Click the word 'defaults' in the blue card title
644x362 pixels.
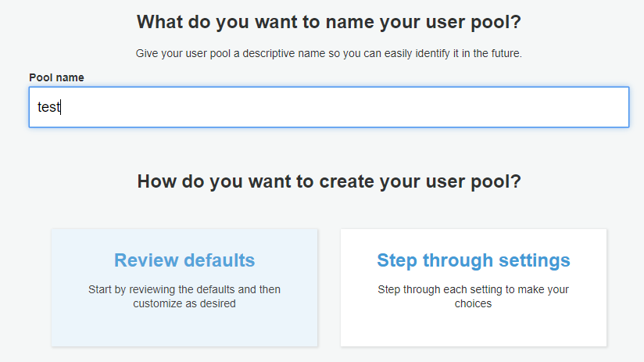[220, 260]
